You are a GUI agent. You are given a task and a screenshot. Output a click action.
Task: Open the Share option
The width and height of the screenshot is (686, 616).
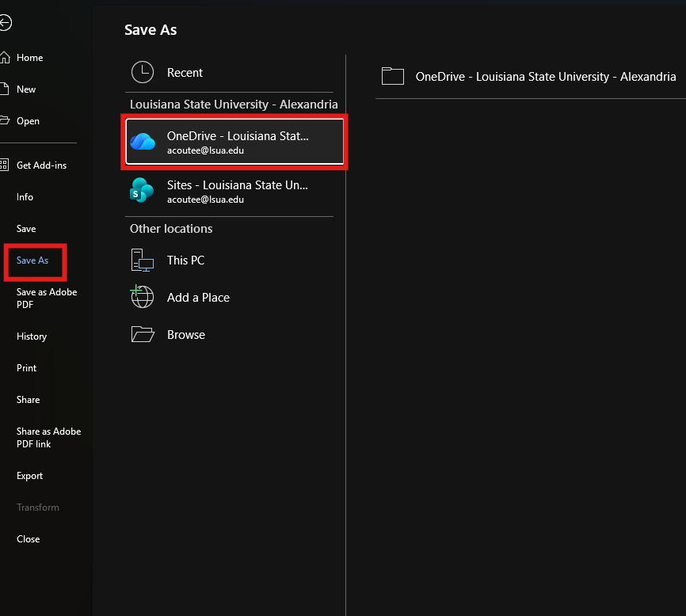28,400
